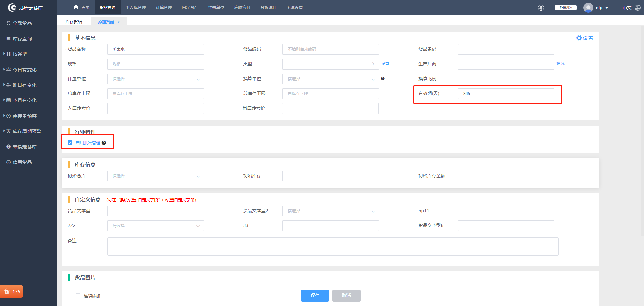This screenshot has height=306, width=644.
Task: Click the 保存 button
Action: tap(315, 296)
